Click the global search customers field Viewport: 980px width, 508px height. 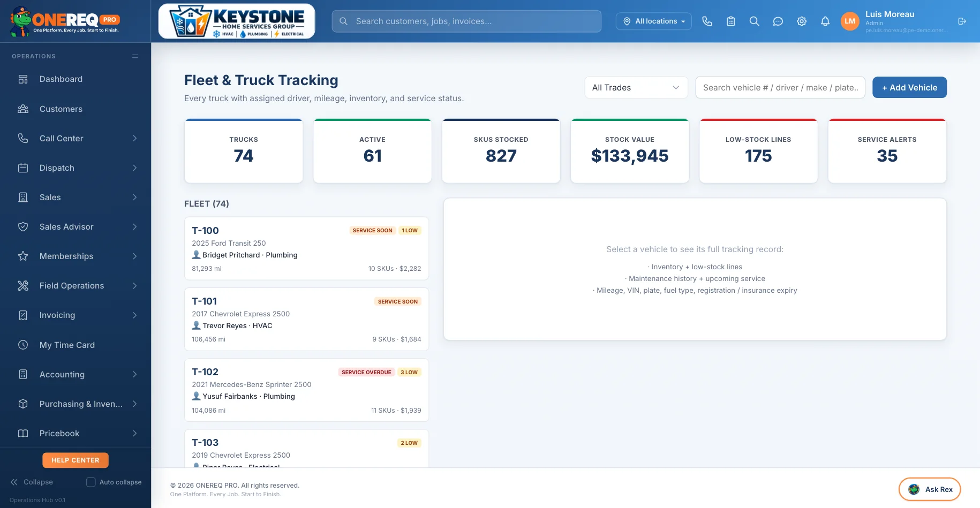[x=466, y=21]
